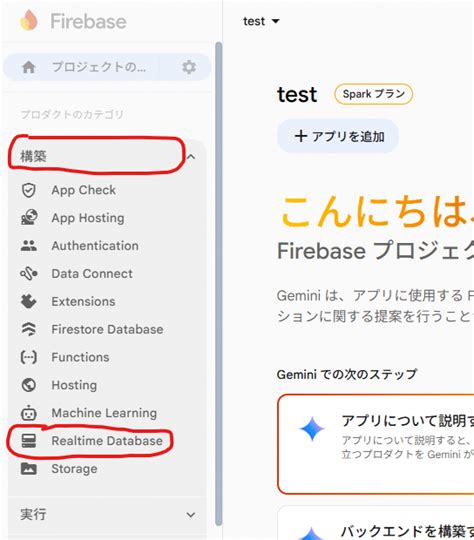The width and height of the screenshot is (474, 540).
Task: Open プロジェクトの概要 home link
Action: pos(81,67)
